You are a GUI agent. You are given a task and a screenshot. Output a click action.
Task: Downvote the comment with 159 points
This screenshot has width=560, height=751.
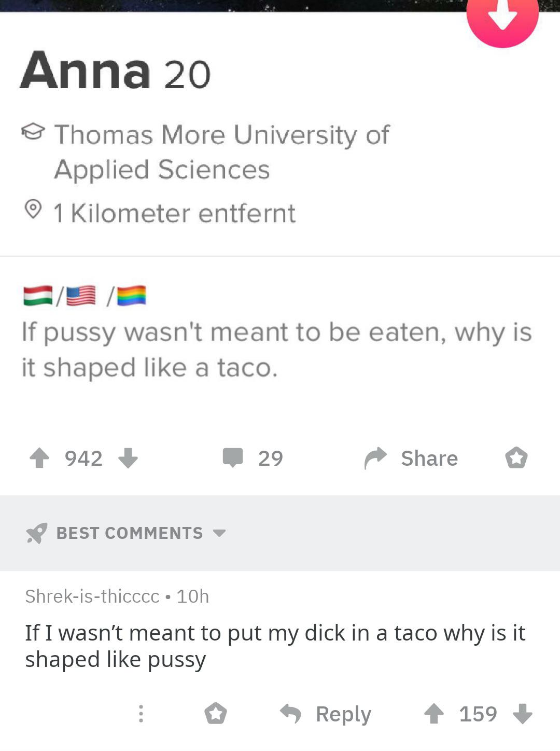coord(522,713)
